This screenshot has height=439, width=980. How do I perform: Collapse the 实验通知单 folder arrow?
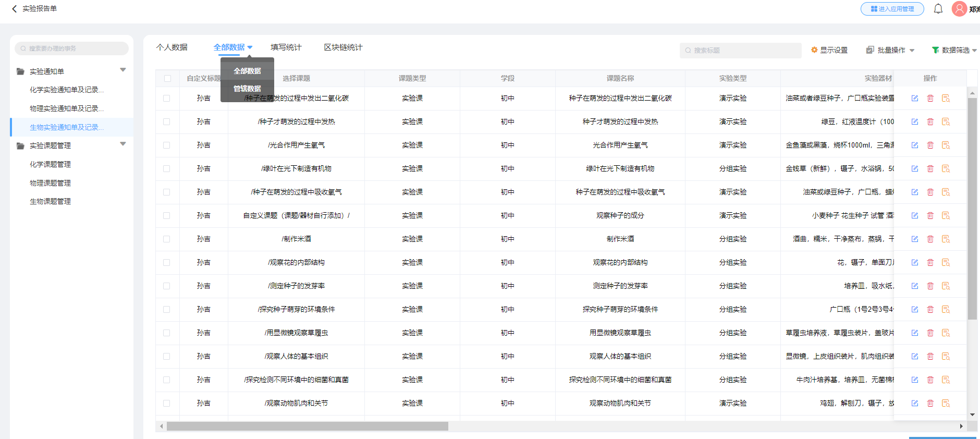123,70
